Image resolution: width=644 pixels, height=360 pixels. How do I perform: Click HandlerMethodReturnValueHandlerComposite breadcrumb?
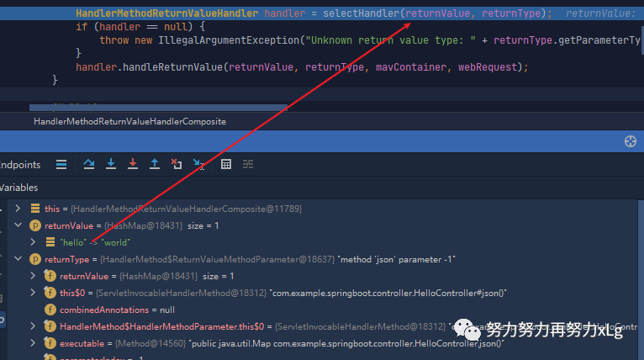click(129, 122)
